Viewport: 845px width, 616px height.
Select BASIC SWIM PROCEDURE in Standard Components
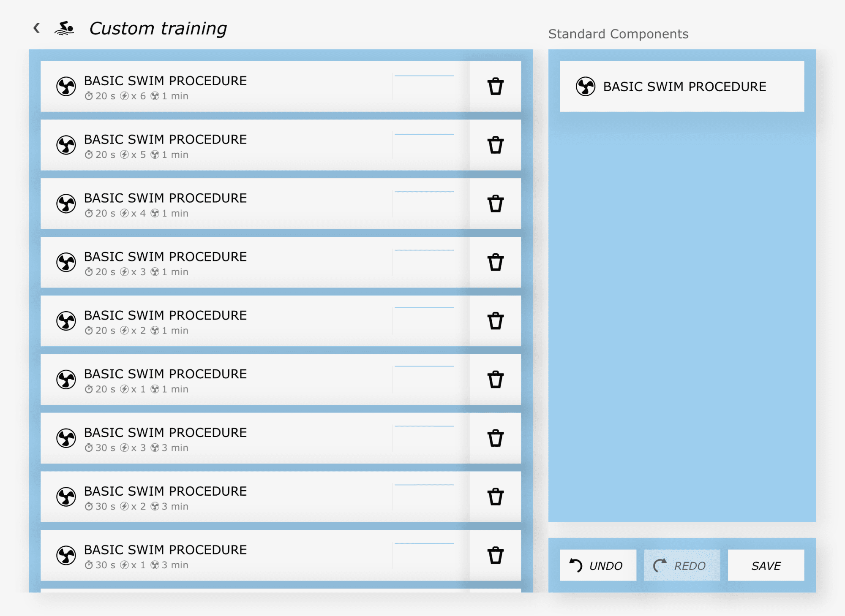683,87
